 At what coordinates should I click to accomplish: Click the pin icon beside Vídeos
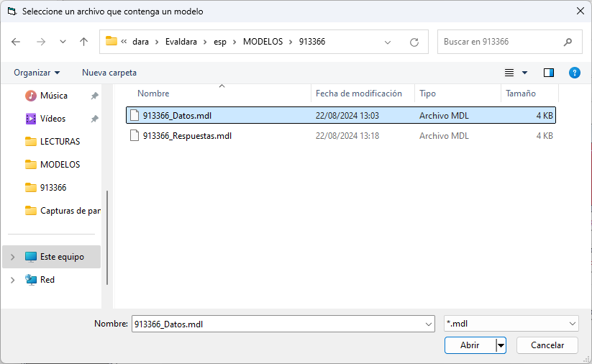[94, 119]
